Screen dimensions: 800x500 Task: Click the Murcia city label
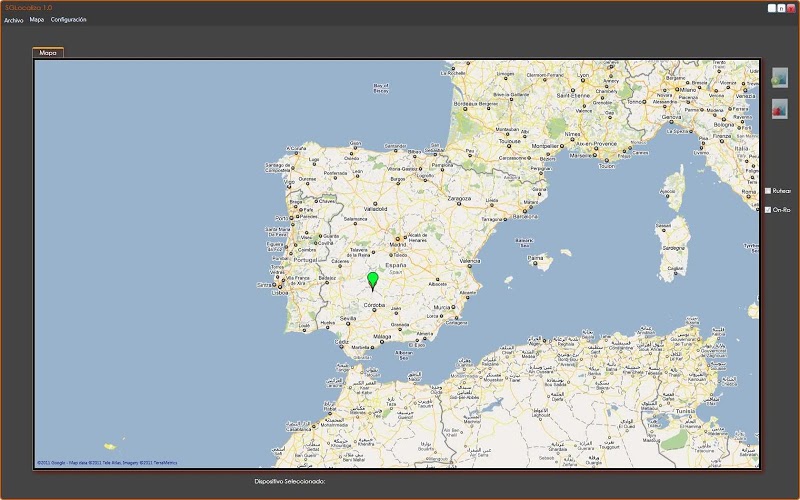441,307
